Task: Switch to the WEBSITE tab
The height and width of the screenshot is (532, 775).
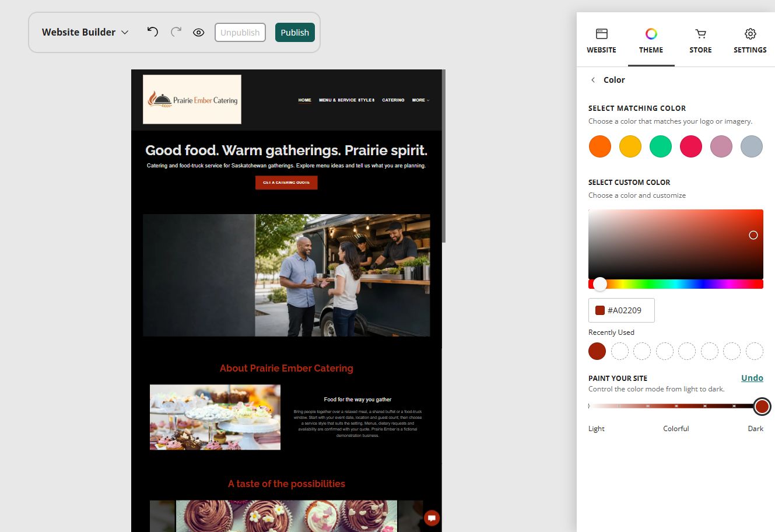Action: [601, 41]
